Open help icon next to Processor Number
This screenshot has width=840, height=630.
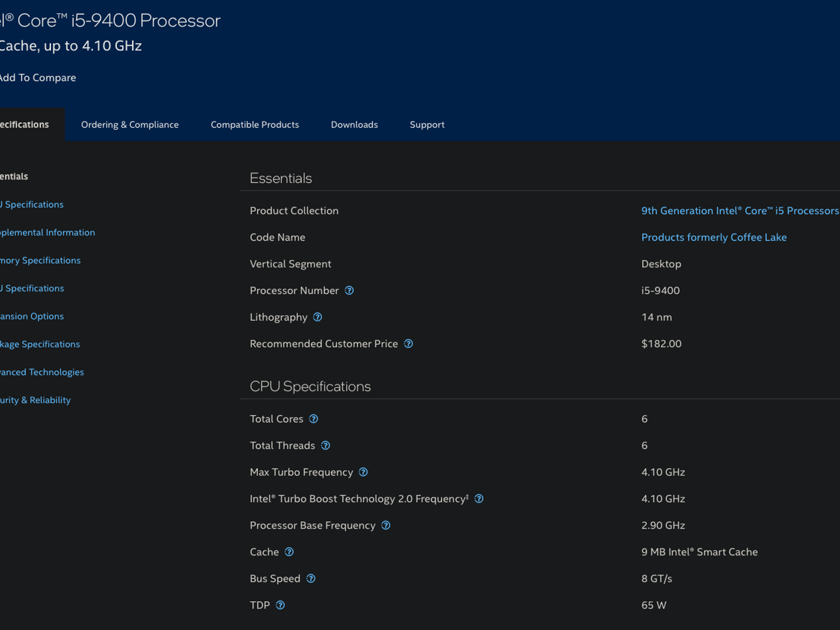[349, 290]
